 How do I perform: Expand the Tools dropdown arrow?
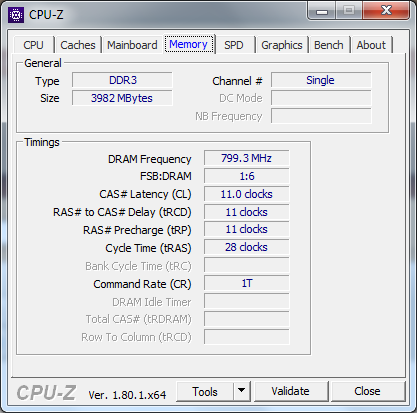click(242, 392)
